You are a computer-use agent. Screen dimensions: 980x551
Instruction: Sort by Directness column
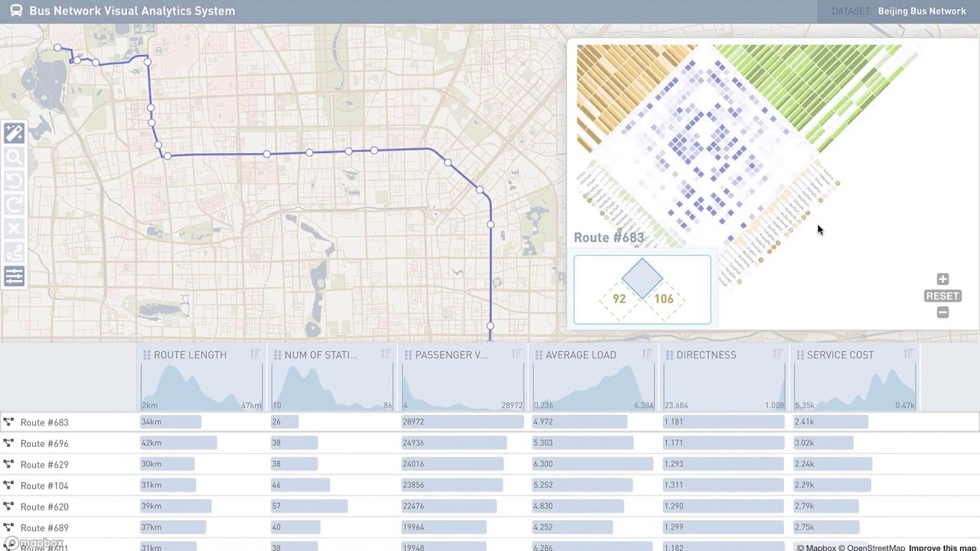click(777, 354)
